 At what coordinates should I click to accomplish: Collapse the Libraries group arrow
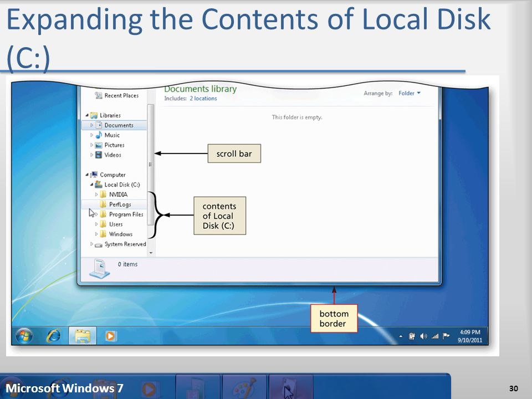[x=87, y=115]
